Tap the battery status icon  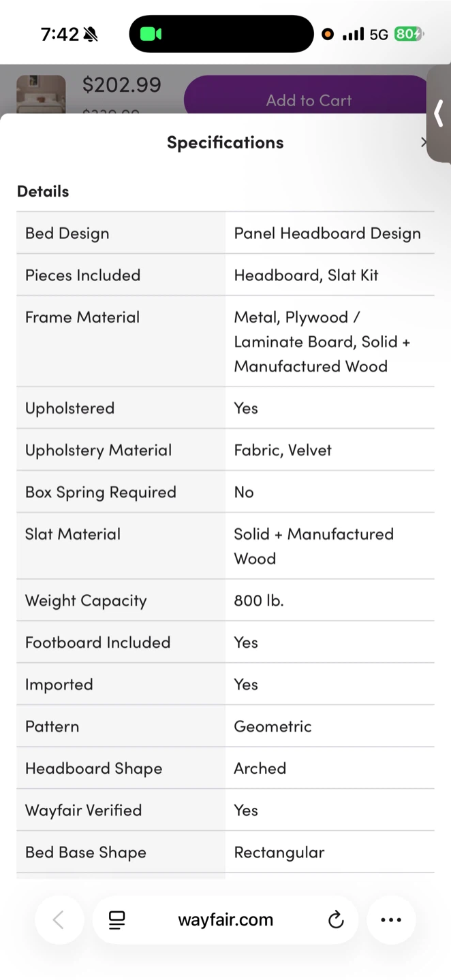click(x=408, y=34)
